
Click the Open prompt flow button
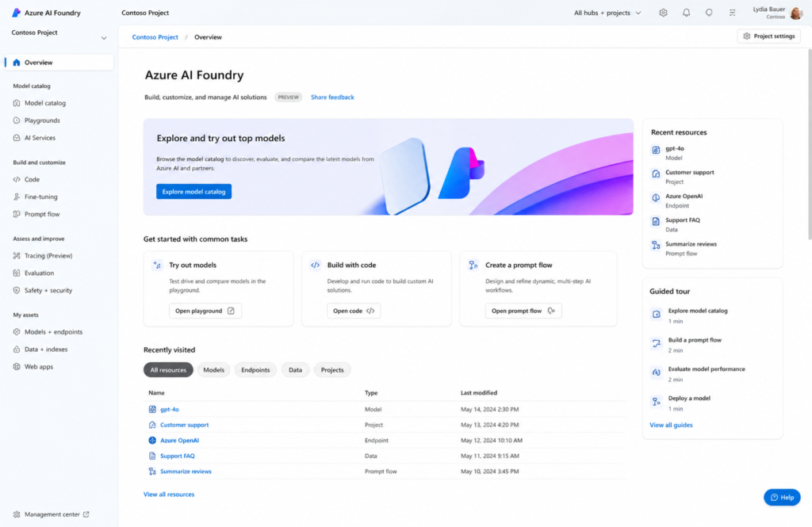pos(523,311)
